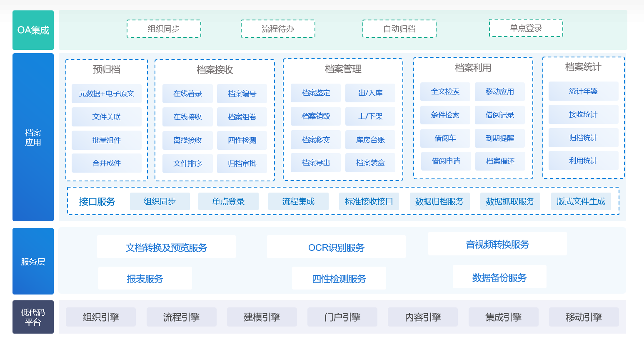Select the 档案应用 side label
This screenshot has width=644, height=349.
(x=33, y=137)
